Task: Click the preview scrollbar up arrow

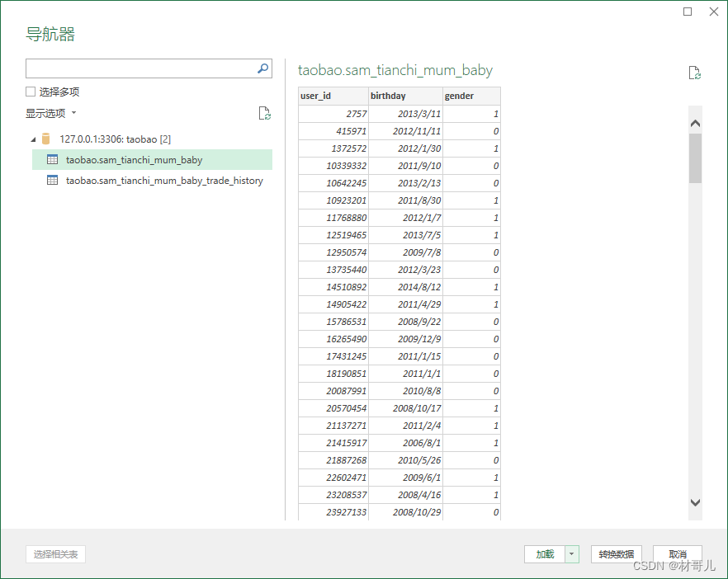Action: (x=696, y=122)
